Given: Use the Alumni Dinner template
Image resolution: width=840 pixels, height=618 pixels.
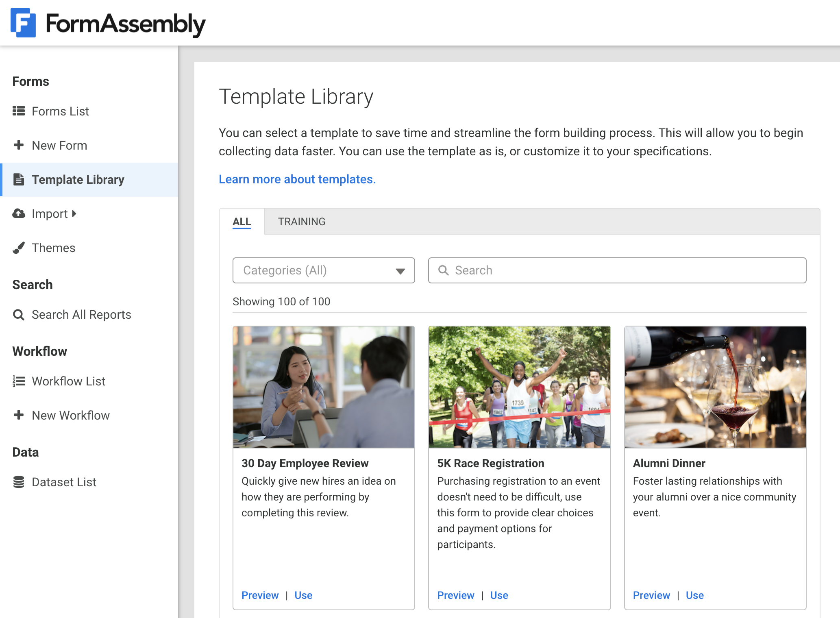Looking at the screenshot, I should (x=694, y=595).
